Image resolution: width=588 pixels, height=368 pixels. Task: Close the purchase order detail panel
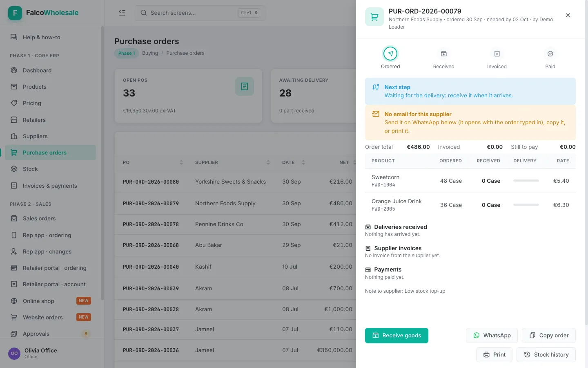coord(568,15)
